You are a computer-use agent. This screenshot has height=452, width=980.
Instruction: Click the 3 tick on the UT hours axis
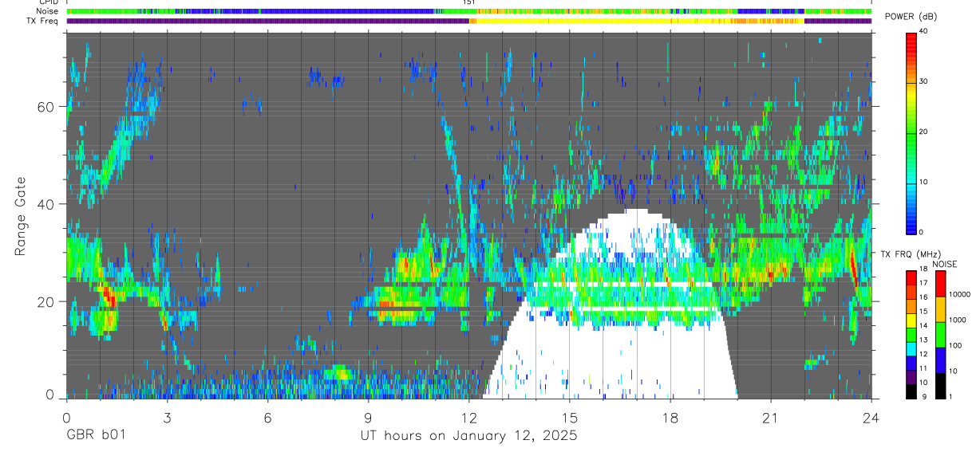pos(167,418)
